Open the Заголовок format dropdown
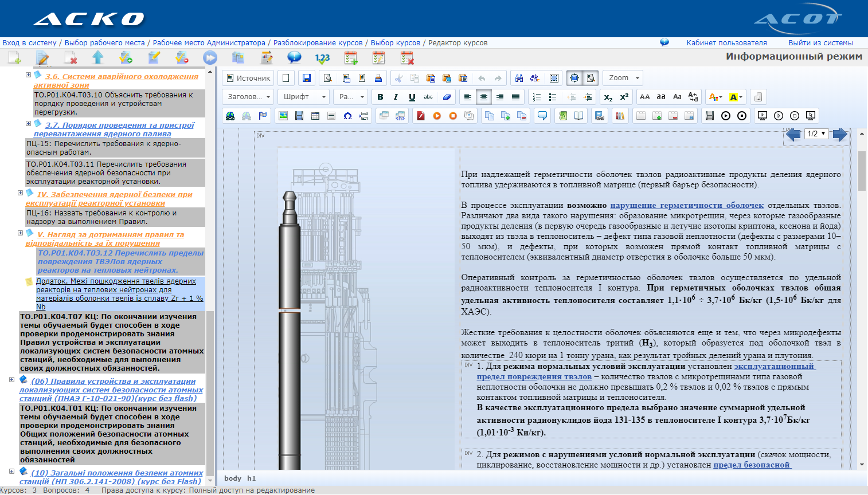Viewport: 868px width, 495px height. pyautogui.click(x=248, y=97)
